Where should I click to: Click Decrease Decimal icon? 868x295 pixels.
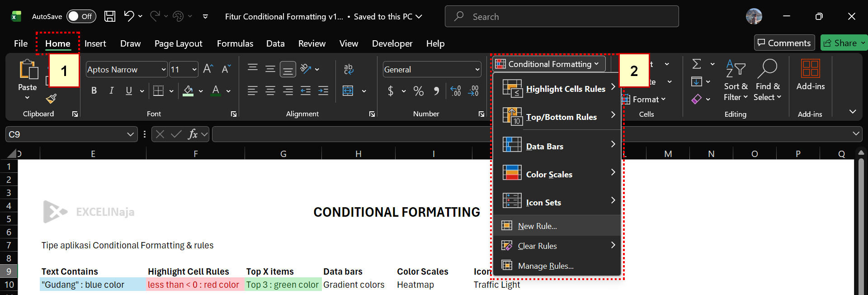473,91
